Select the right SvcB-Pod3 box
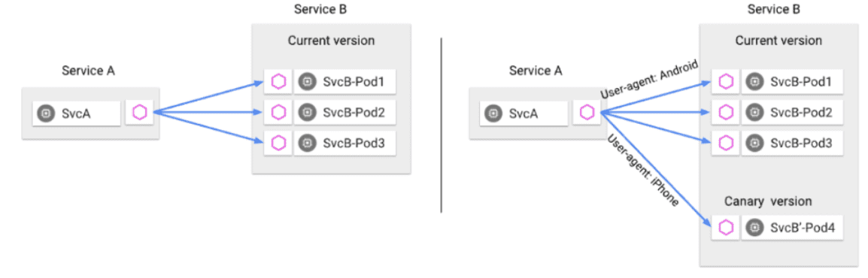868x278 pixels. (792, 144)
